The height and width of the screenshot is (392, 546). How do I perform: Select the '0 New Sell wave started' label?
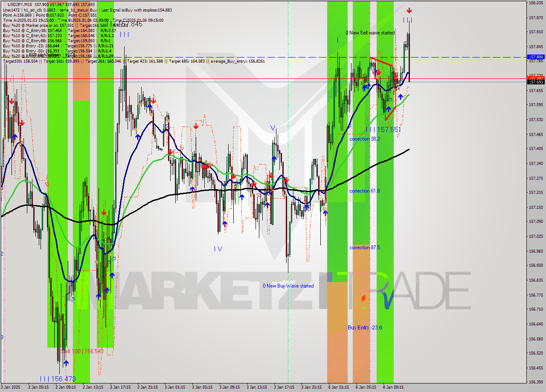click(x=370, y=33)
